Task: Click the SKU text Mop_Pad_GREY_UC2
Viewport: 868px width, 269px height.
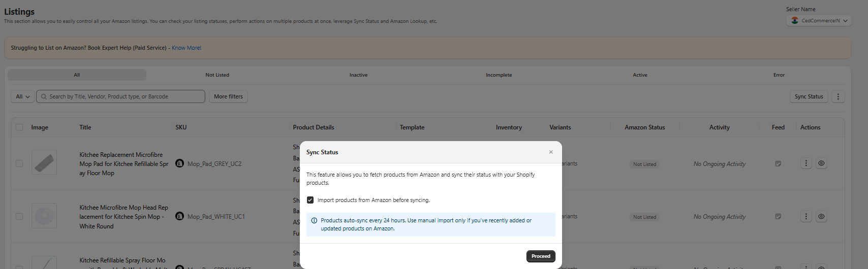Action: tap(214, 164)
